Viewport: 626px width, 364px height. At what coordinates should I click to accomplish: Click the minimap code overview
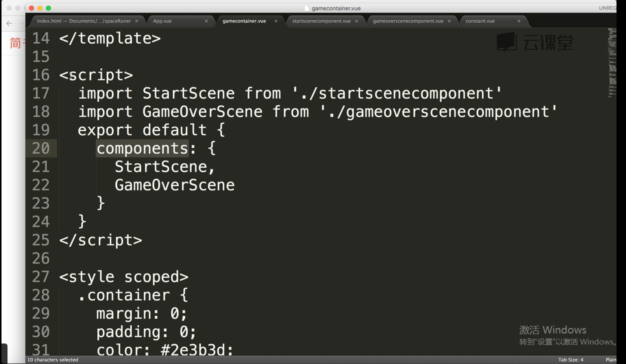pos(612,60)
